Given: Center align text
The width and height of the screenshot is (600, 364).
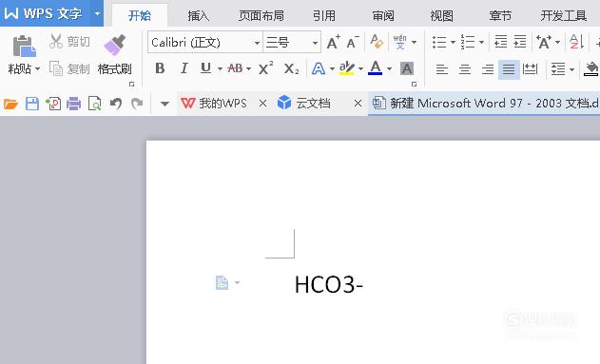Looking at the screenshot, I should (x=465, y=69).
